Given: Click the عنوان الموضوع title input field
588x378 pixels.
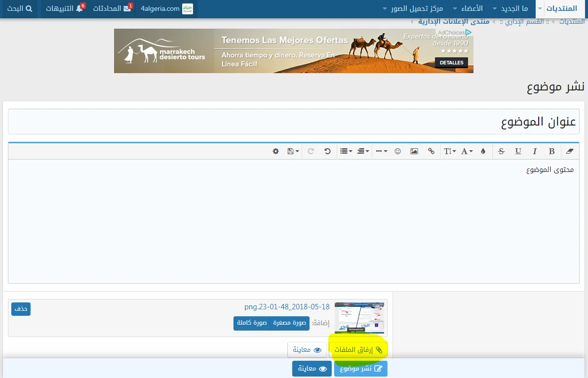Looking at the screenshot, I should [x=294, y=122].
